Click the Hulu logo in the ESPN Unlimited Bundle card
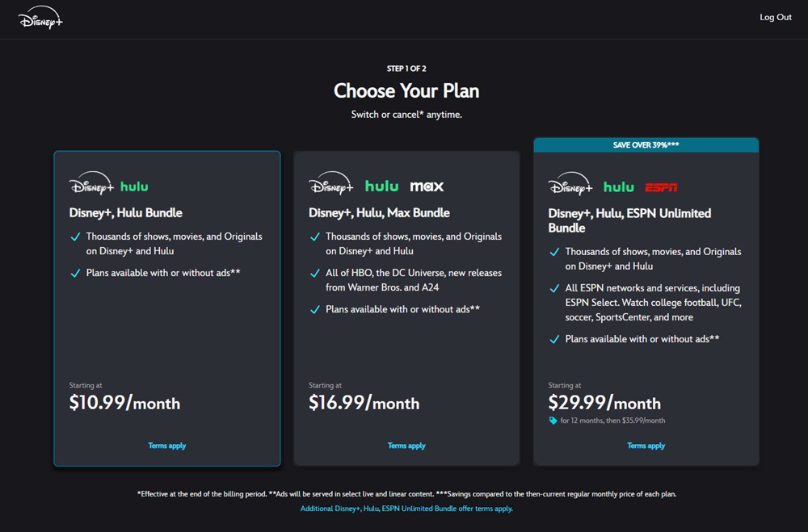The width and height of the screenshot is (808, 532). [x=618, y=187]
